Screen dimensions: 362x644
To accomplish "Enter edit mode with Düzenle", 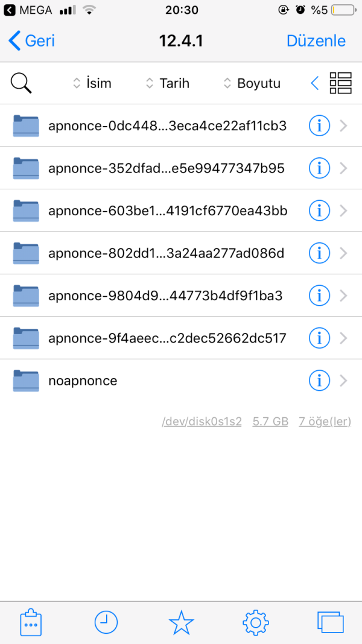I will click(316, 40).
